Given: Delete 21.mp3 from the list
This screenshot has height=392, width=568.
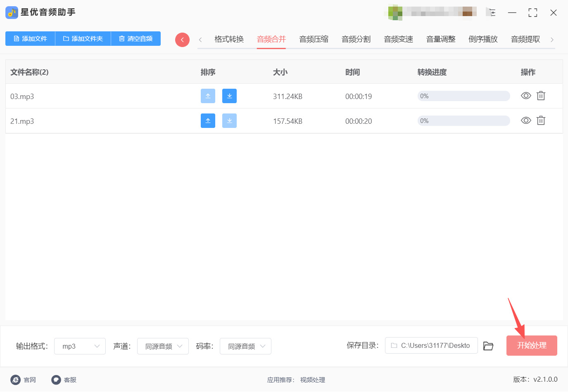Looking at the screenshot, I should pyautogui.click(x=541, y=120).
